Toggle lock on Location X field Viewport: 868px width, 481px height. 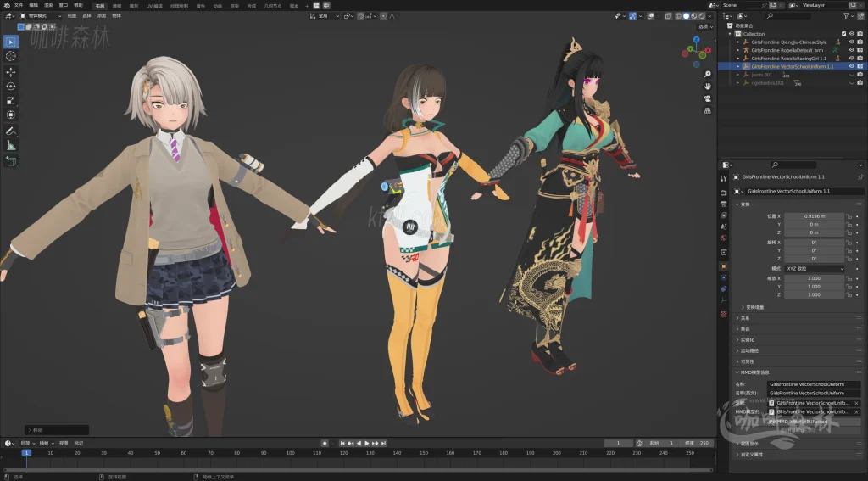pyautogui.click(x=849, y=216)
